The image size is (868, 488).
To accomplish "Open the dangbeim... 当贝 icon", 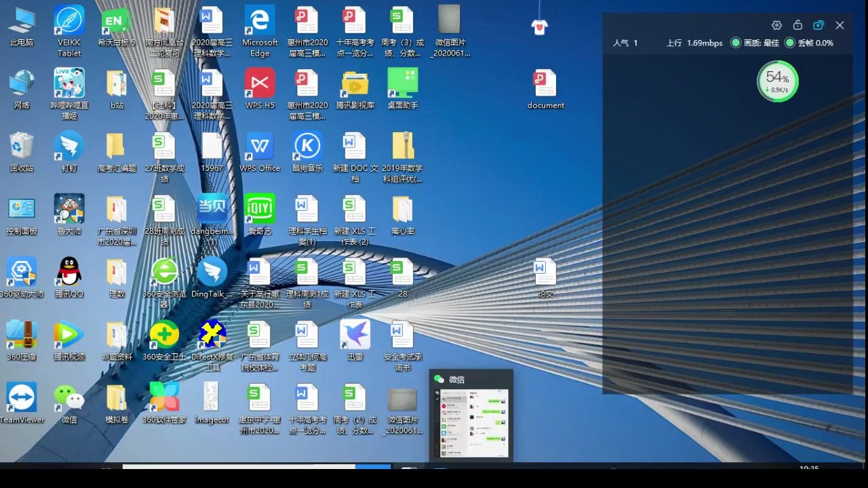I will [212, 220].
